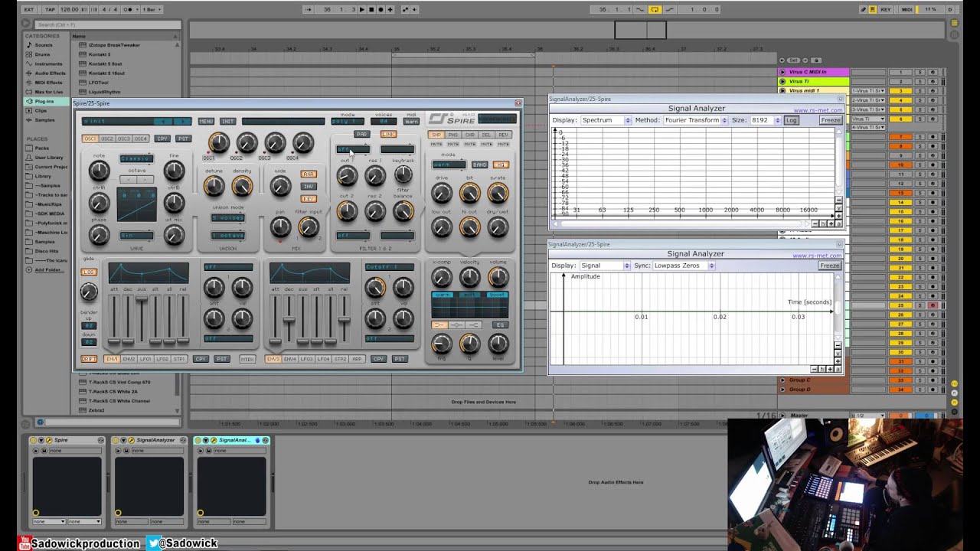Select the Instruments category icon
The height and width of the screenshot is (551, 980).
29,64
